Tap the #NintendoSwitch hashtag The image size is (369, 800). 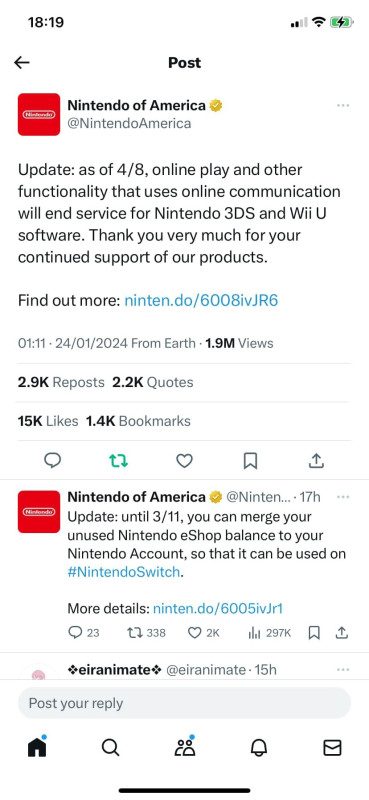point(124,572)
